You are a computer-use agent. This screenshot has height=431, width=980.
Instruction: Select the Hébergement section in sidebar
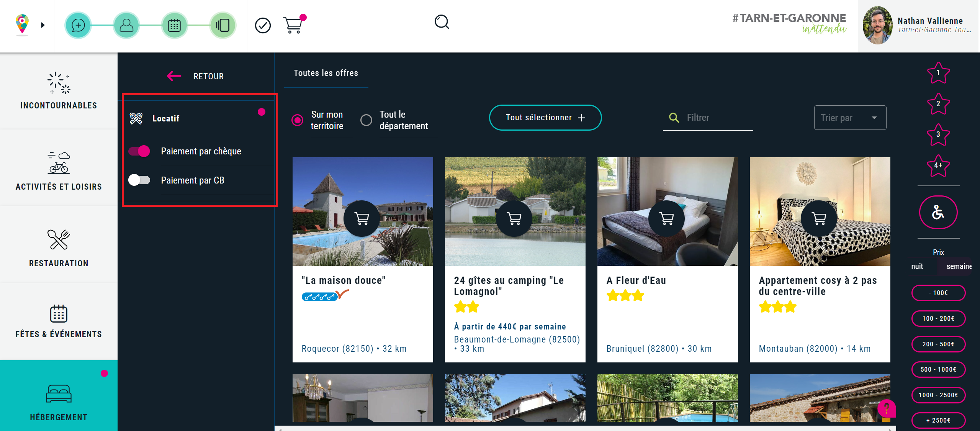(x=59, y=402)
